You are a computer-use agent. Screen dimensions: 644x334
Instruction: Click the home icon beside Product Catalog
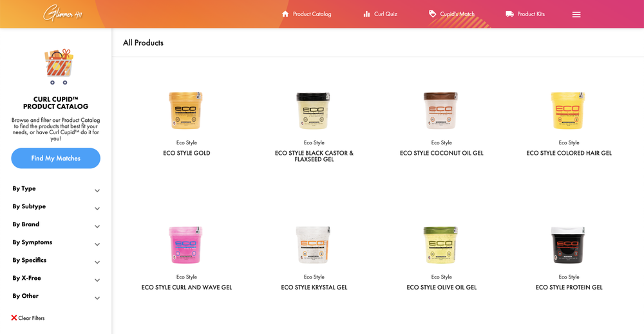285,14
